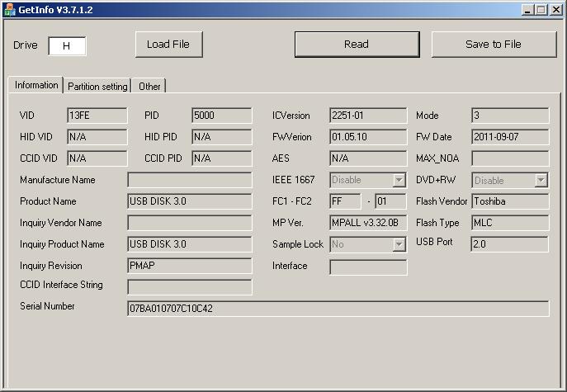Image resolution: width=567 pixels, height=392 pixels.
Task: Click the HID PID field
Action: coord(222,137)
